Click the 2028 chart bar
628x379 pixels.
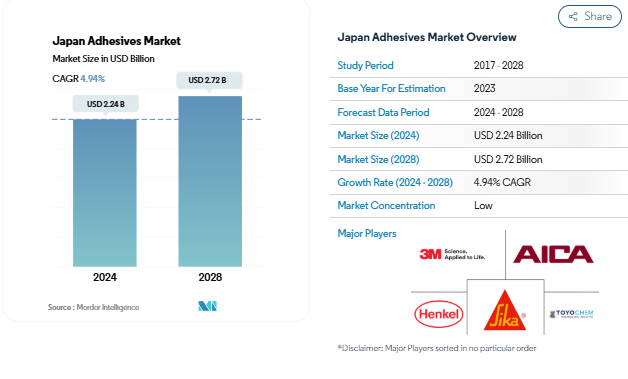pyautogui.click(x=210, y=181)
